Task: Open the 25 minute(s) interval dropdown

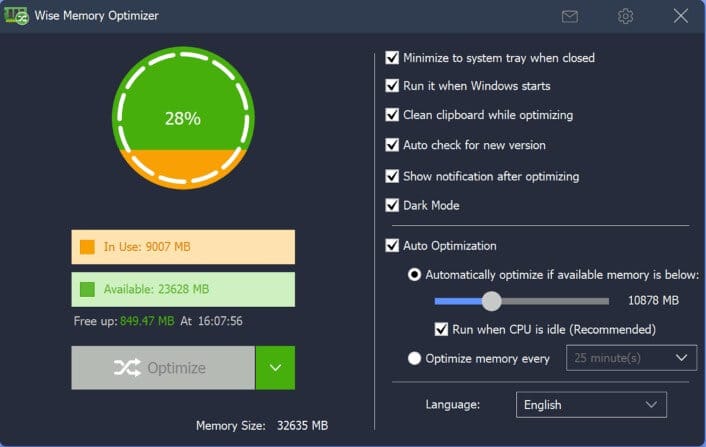Action: click(x=631, y=358)
